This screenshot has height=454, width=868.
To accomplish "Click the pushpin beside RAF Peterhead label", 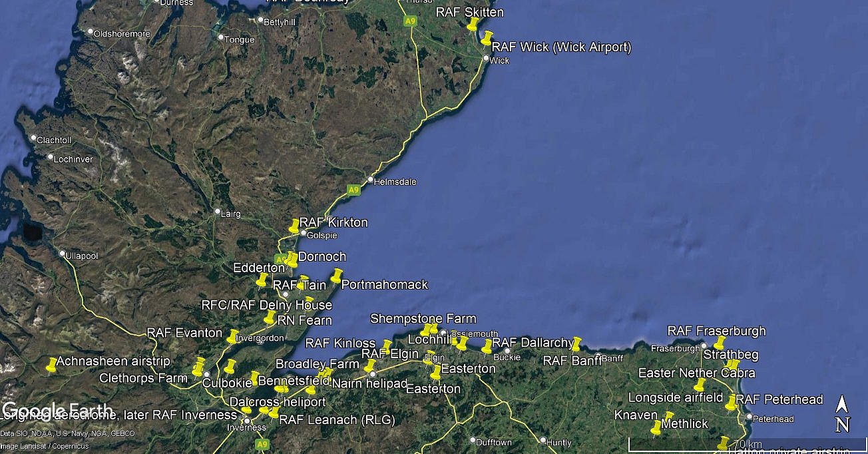I will (730, 402).
